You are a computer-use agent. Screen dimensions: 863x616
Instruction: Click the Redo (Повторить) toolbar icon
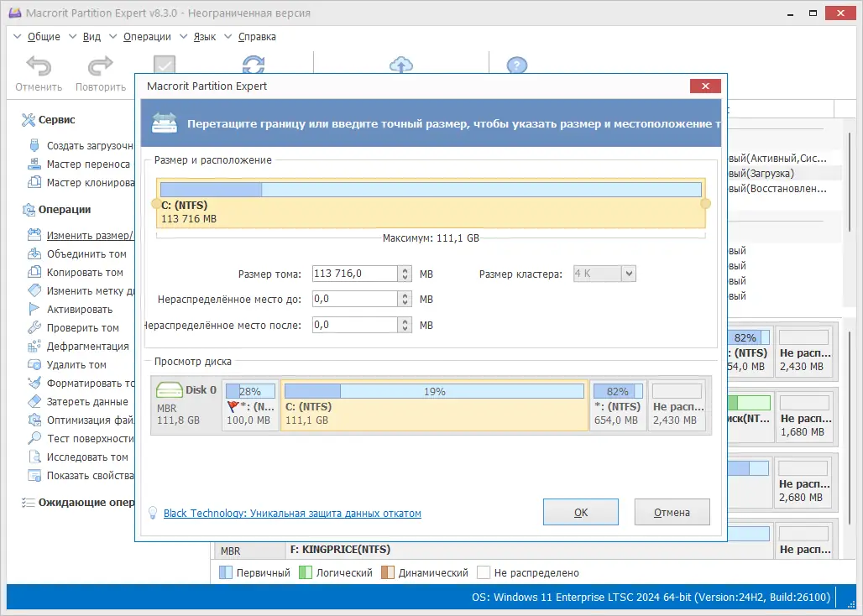coord(100,66)
